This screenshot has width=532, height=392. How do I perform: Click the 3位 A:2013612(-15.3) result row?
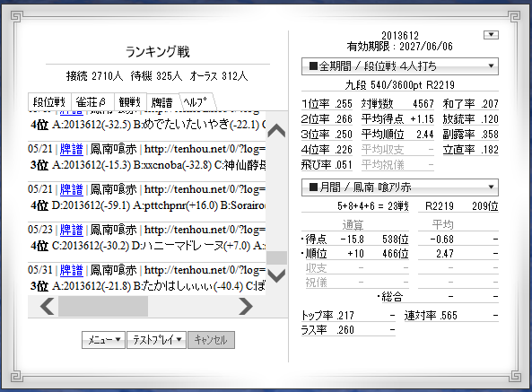(x=147, y=165)
